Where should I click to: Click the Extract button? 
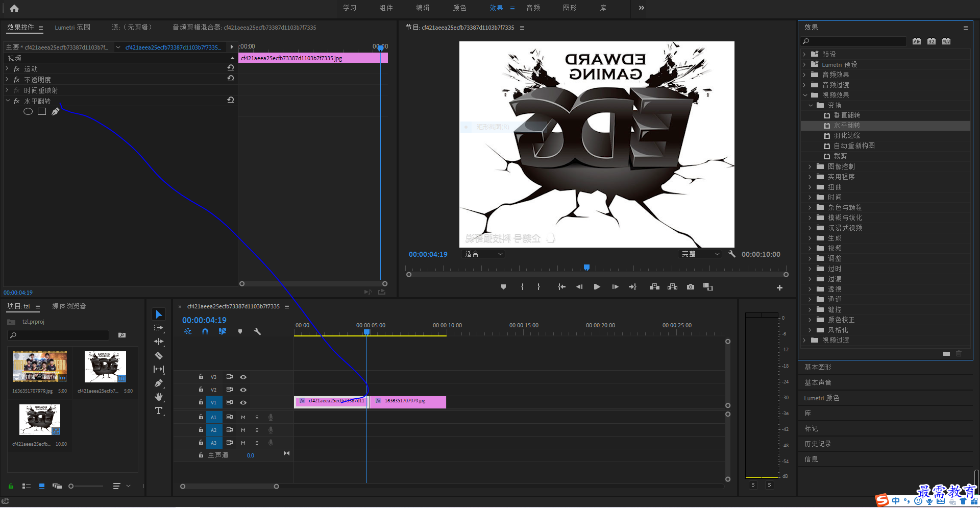pyautogui.click(x=673, y=287)
